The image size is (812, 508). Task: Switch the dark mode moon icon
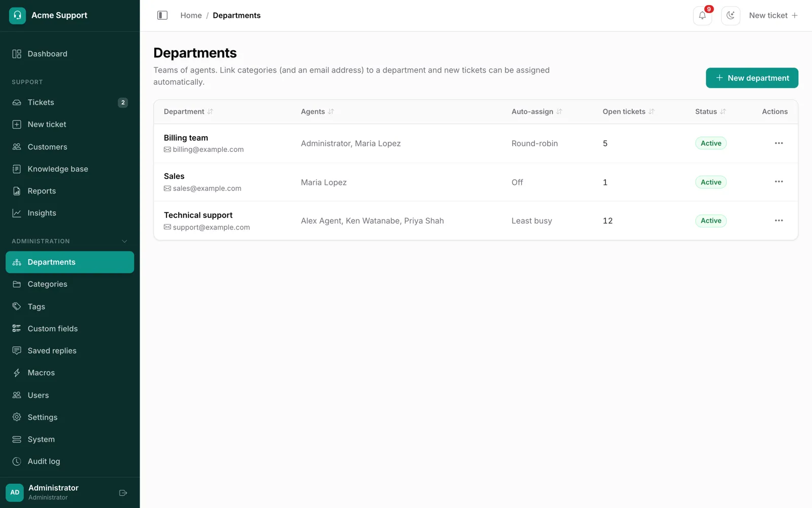tap(730, 15)
